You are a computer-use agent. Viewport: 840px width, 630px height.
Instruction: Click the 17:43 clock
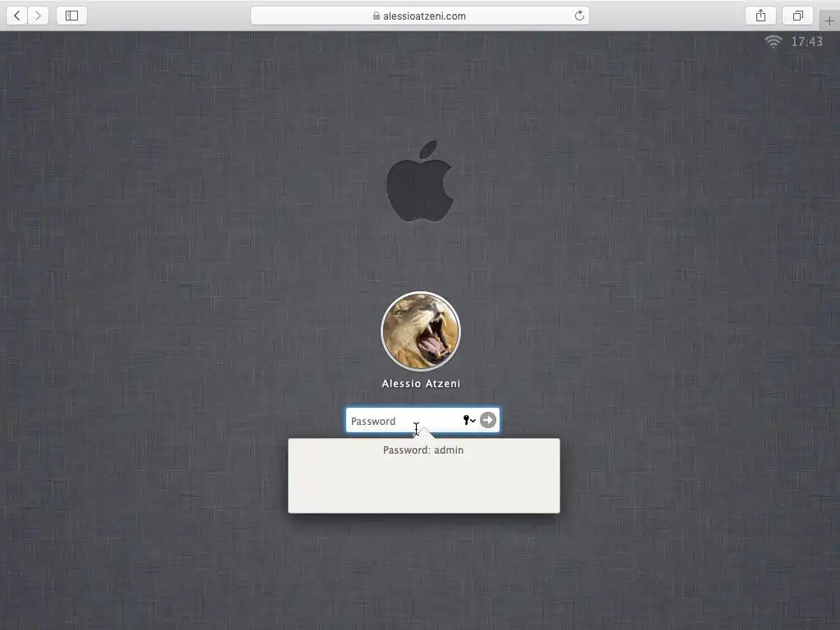pyautogui.click(x=807, y=41)
